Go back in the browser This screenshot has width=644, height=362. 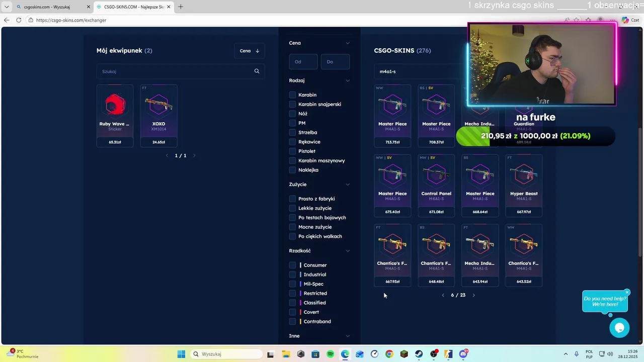(6, 20)
